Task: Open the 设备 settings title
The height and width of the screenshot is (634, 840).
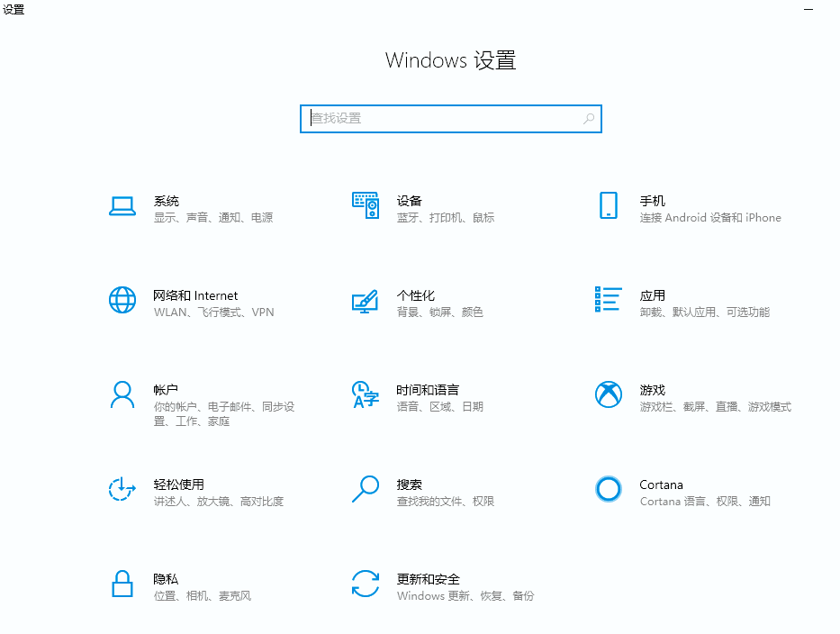Action: pyautogui.click(x=410, y=201)
